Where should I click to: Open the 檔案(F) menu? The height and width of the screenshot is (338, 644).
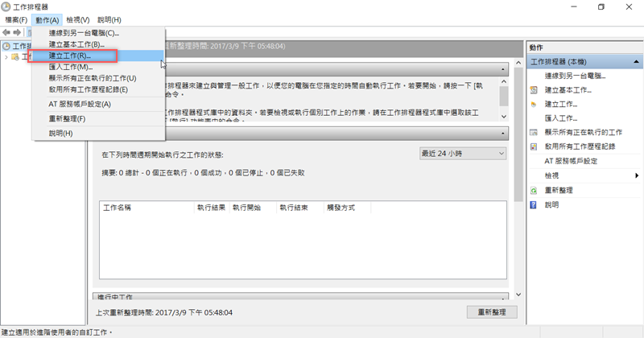[16, 19]
